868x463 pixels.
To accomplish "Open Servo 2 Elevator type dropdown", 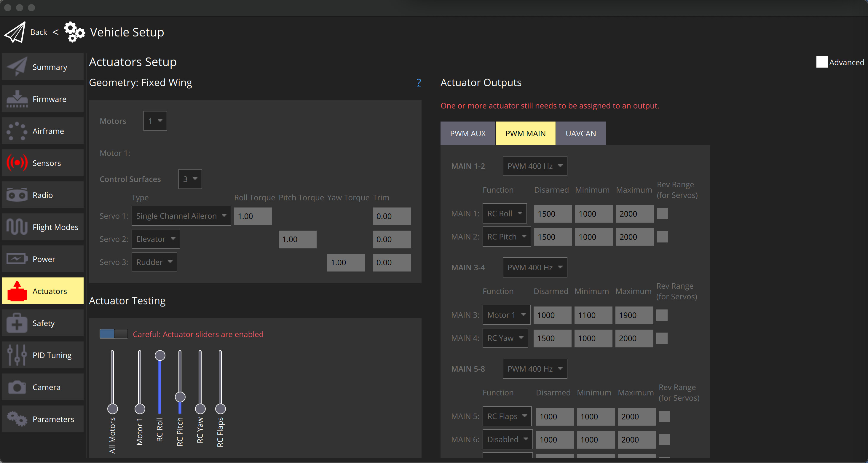I will [x=156, y=239].
